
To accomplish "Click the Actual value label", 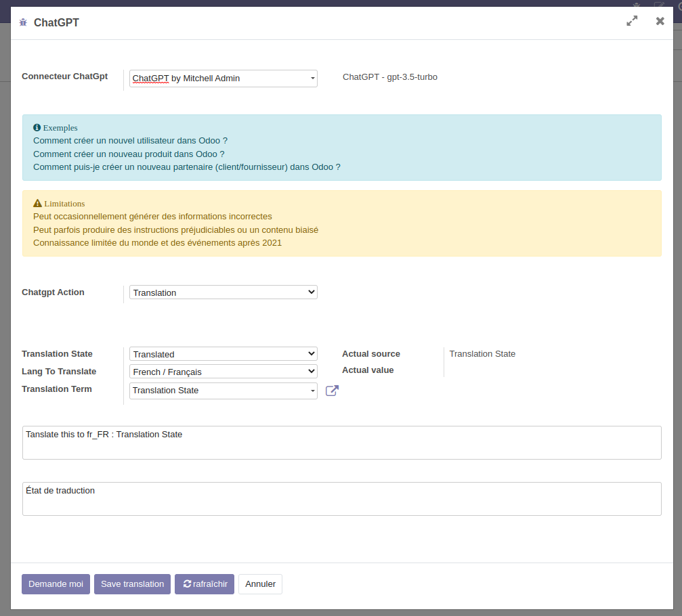I will tap(368, 370).
